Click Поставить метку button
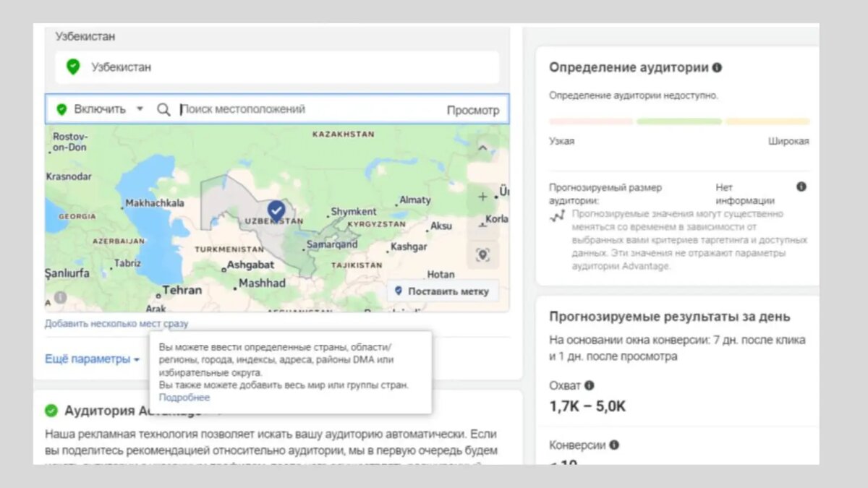Screen dimensions: 868x488 point(442,291)
